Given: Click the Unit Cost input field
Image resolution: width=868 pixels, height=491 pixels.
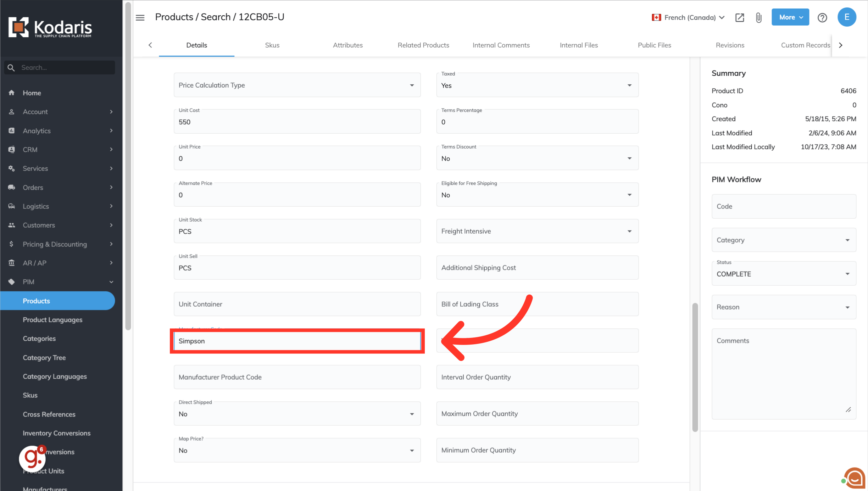Looking at the screenshot, I should click(x=297, y=122).
